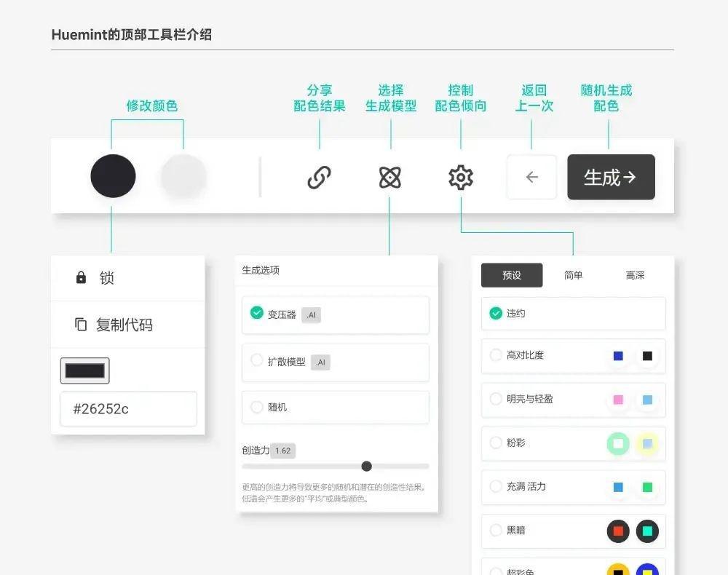Click the 创造力 label
728x575 pixels.
(x=256, y=451)
